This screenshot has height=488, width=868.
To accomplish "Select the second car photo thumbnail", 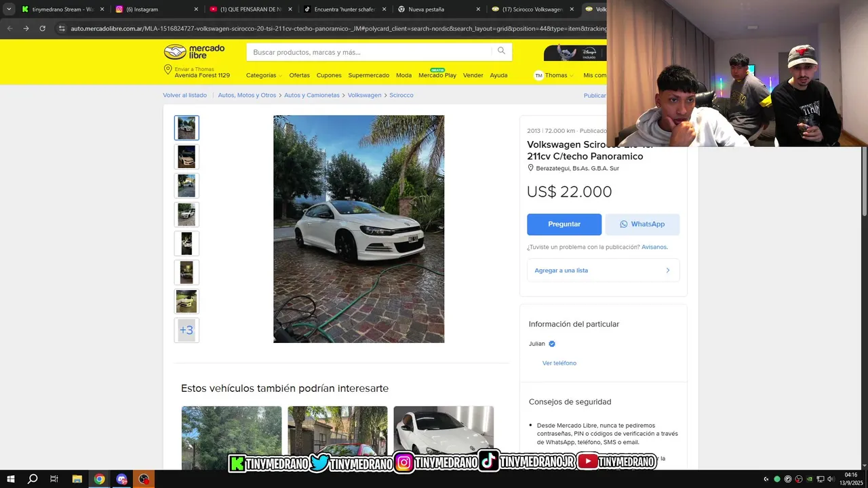I will (x=186, y=157).
